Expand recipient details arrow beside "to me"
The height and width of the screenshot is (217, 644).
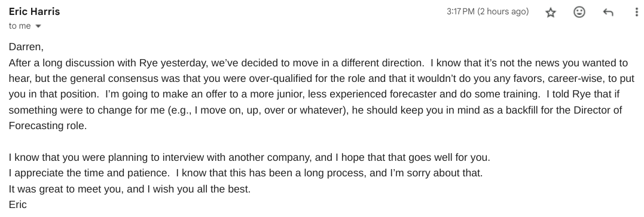(38, 26)
